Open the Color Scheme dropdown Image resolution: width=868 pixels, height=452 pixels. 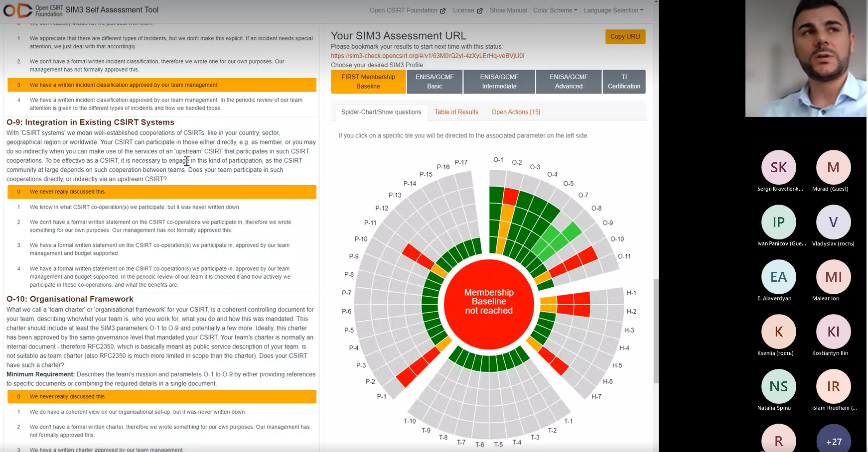[555, 10]
